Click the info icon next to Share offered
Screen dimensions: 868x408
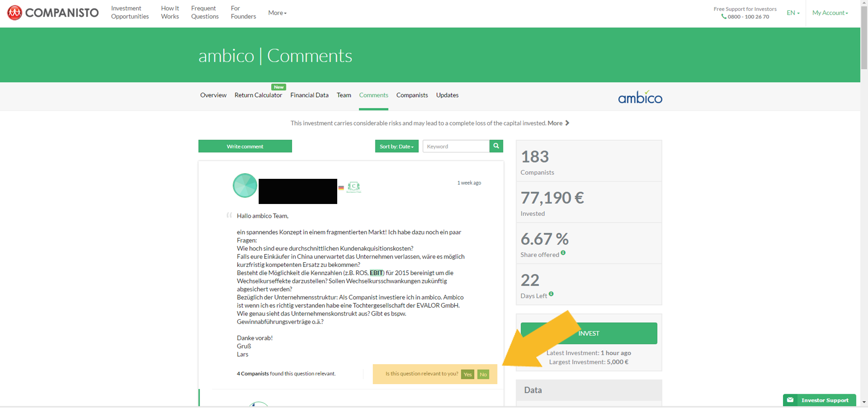click(x=563, y=253)
